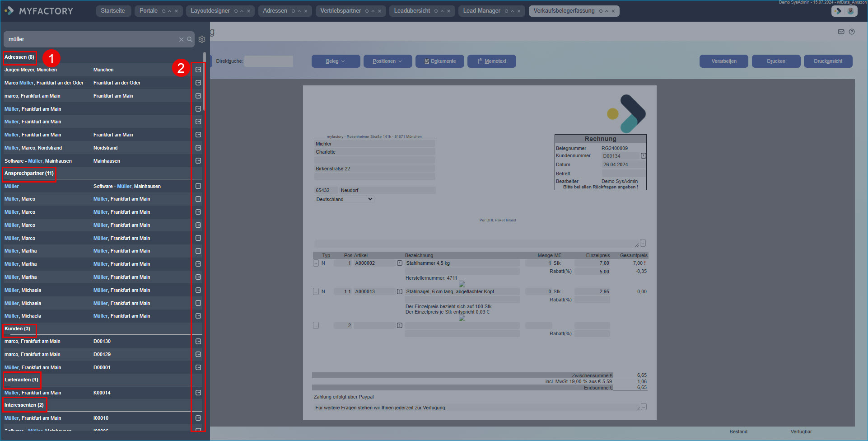868x441 pixels.
Task: Click the user avatar icon top right
Action: point(850,11)
